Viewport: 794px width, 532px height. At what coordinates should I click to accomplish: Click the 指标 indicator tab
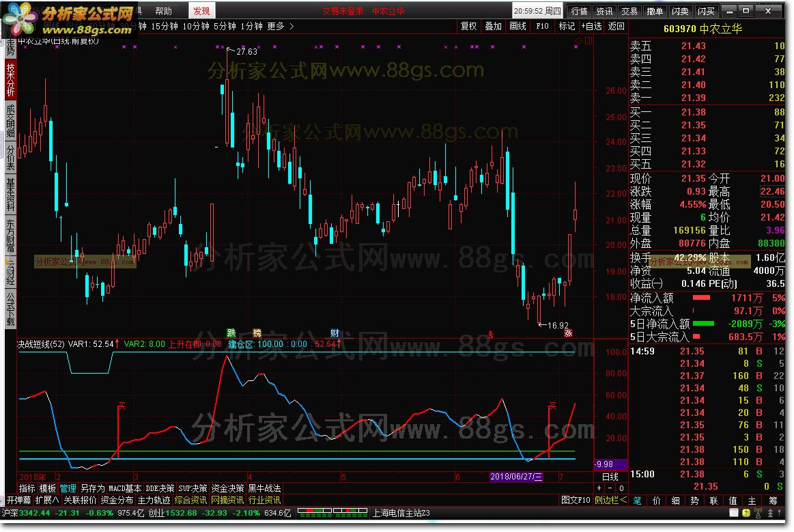(27, 488)
